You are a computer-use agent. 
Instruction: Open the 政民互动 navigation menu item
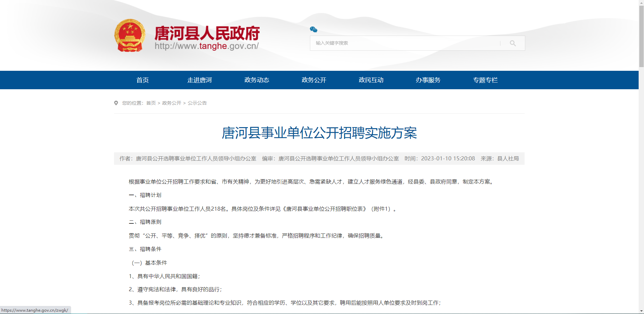point(371,80)
